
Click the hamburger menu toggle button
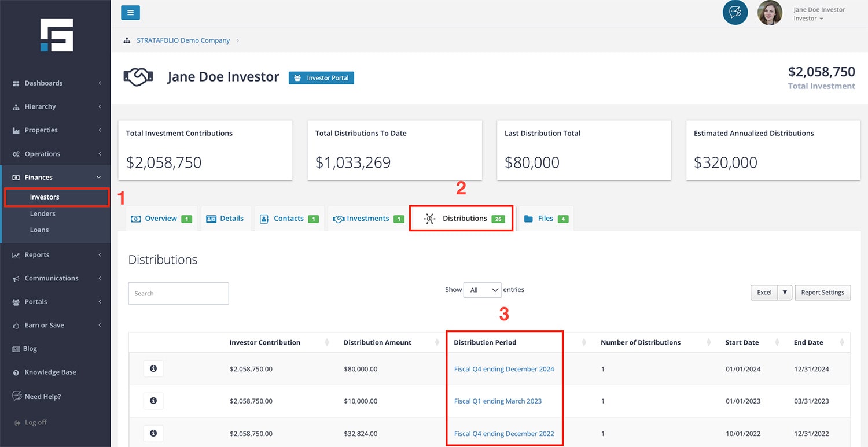pos(130,12)
